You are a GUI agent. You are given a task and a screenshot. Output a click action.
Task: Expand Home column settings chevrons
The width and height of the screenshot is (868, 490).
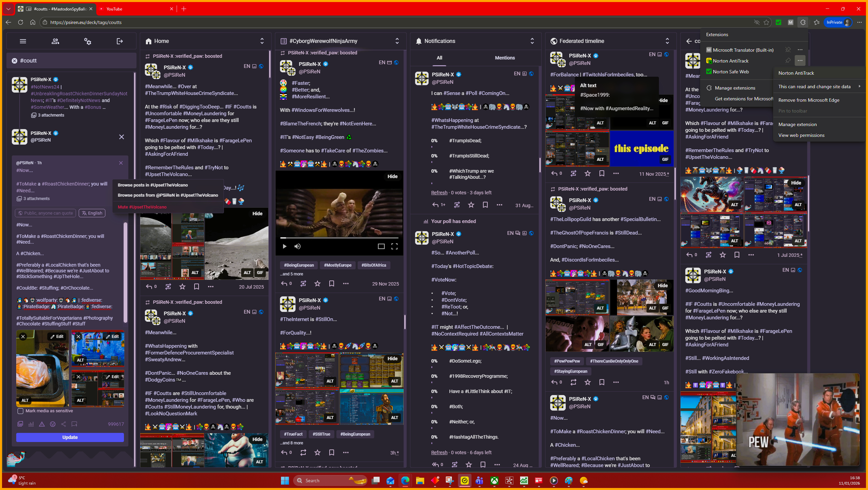262,41
